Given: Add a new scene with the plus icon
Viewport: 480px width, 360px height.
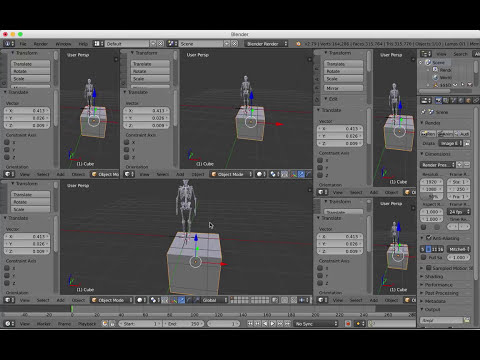Looking at the screenshot, I should click(x=227, y=44).
